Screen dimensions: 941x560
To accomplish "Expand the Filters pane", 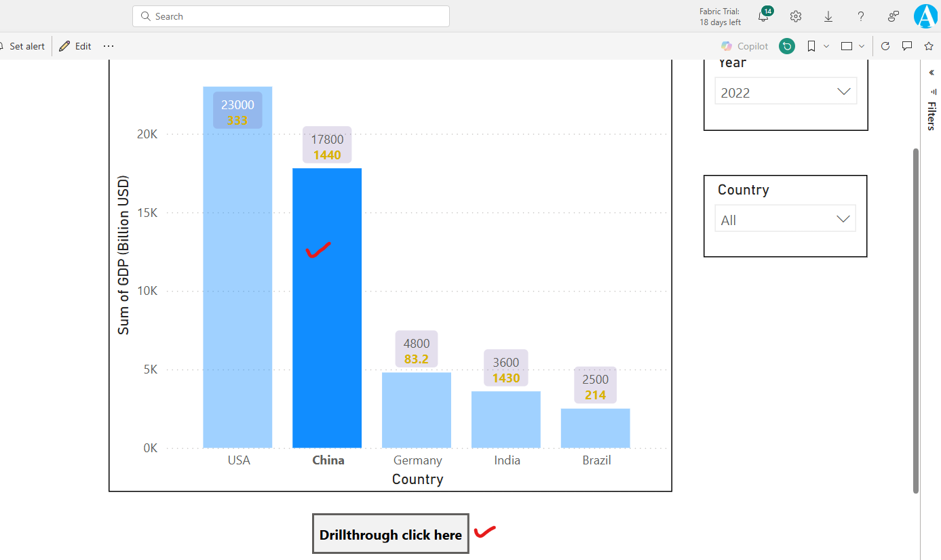I will 931,72.
